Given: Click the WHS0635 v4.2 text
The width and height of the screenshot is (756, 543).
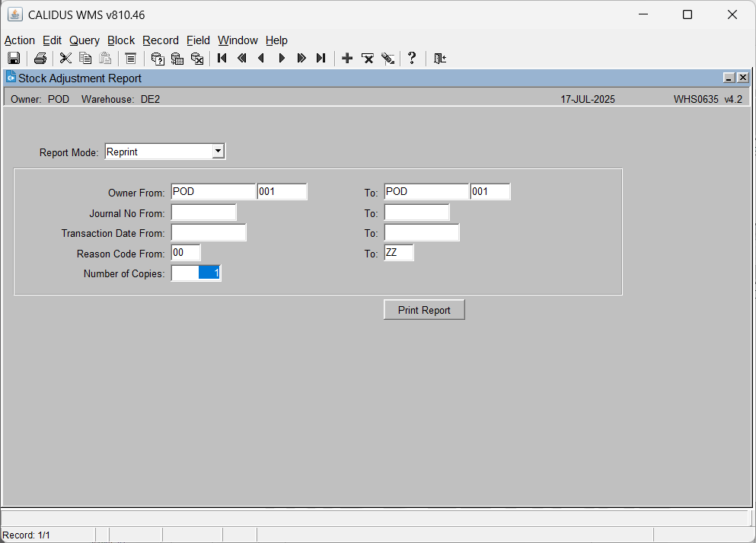Looking at the screenshot, I should 708,99.
